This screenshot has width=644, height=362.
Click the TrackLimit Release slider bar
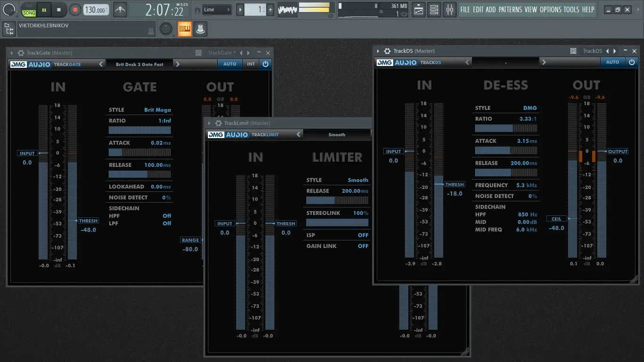pos(337,200)
